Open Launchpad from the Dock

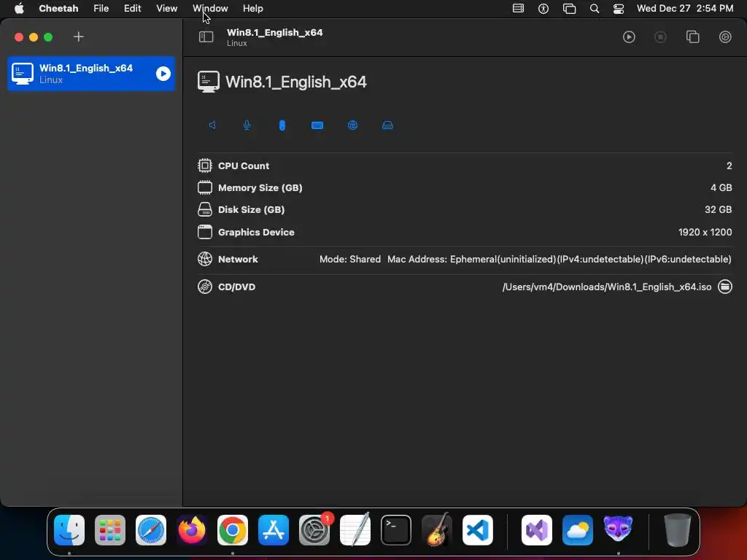point(110,530)
